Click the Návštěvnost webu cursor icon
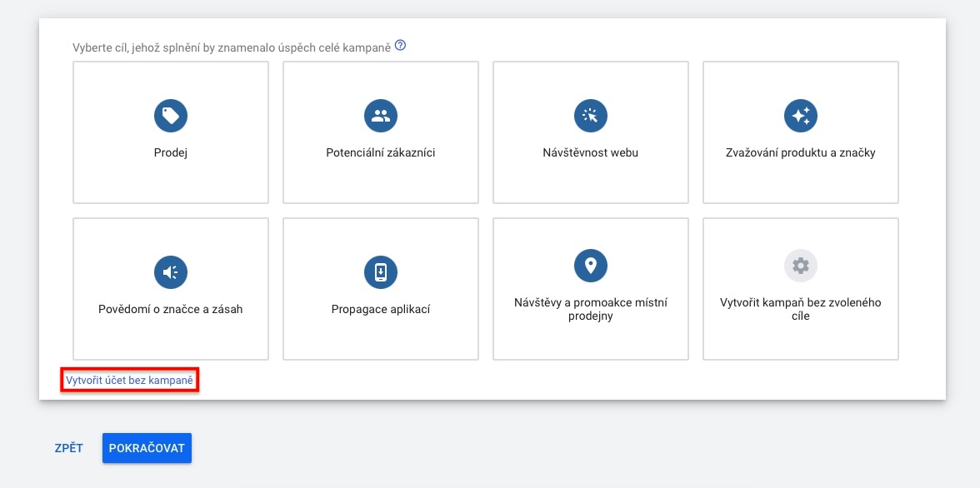The height and width of the screenshot is (488, 980). pyautogui.click(x=591, y=116)
